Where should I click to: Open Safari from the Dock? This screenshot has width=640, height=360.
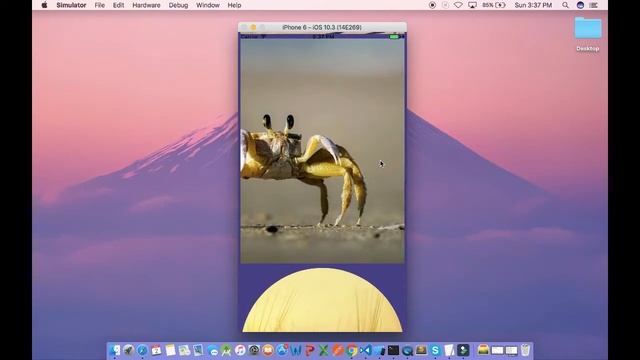(142, 350)
